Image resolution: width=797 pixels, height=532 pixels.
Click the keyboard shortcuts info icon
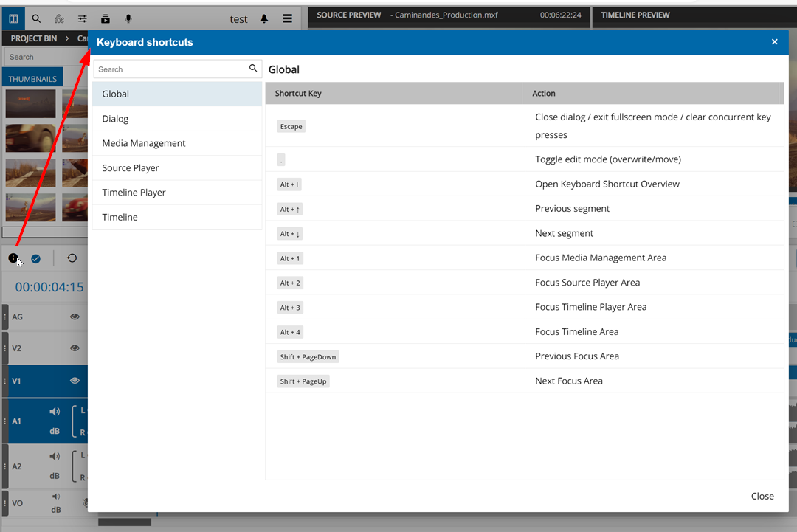pyautogui.click(x=13, y=258)
